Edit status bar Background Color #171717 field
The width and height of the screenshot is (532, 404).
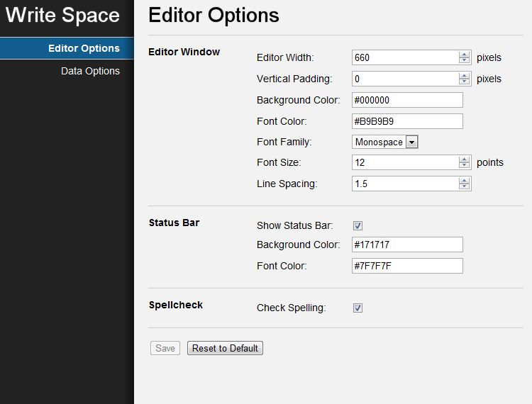407,245
